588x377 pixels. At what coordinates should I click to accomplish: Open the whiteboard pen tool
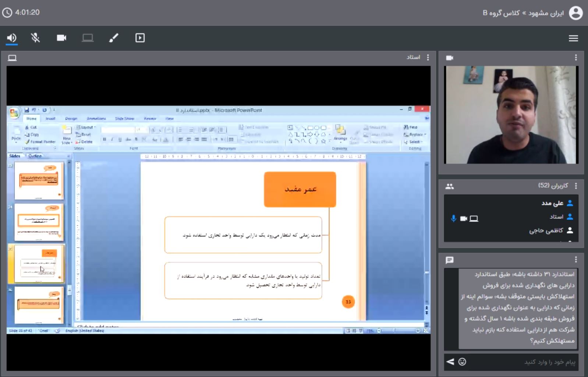tap(114, 38)
